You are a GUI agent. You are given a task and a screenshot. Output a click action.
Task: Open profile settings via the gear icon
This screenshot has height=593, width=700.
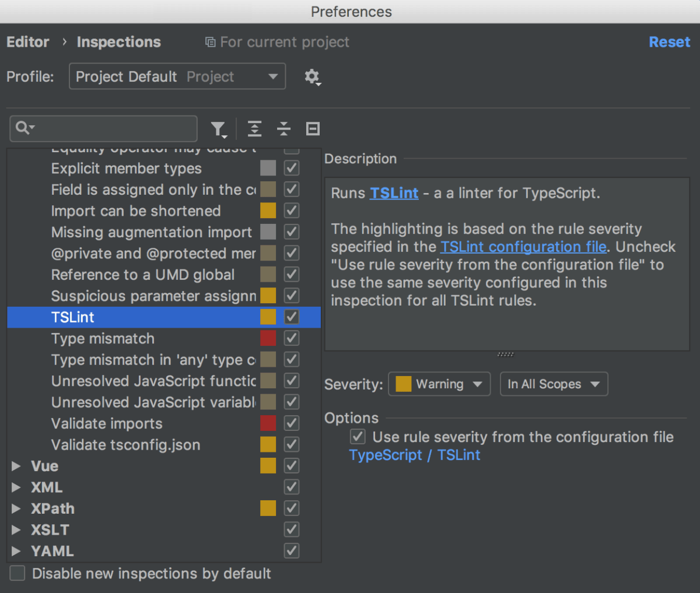click(313, 76)
